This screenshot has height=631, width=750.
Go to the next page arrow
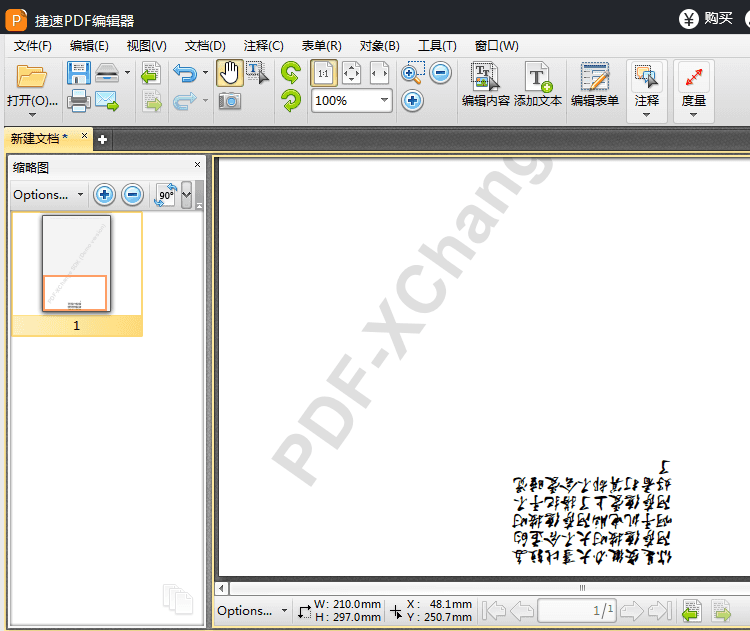pos(632,611)
